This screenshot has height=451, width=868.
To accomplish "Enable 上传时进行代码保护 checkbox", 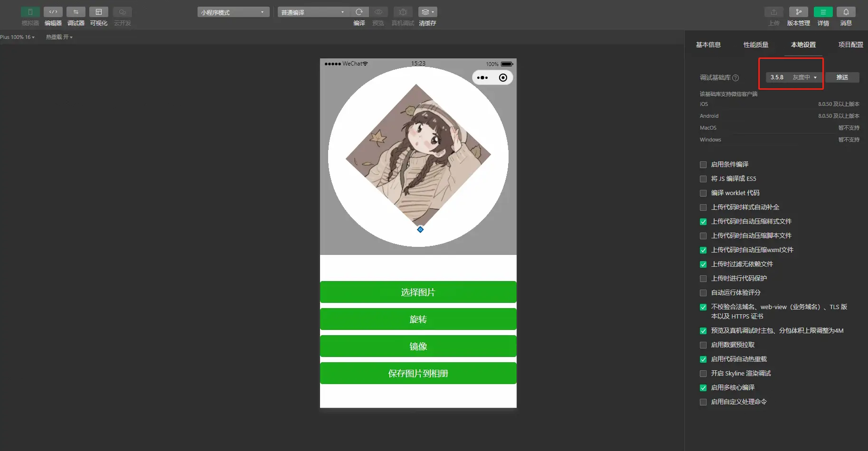I will pos(703,279).
